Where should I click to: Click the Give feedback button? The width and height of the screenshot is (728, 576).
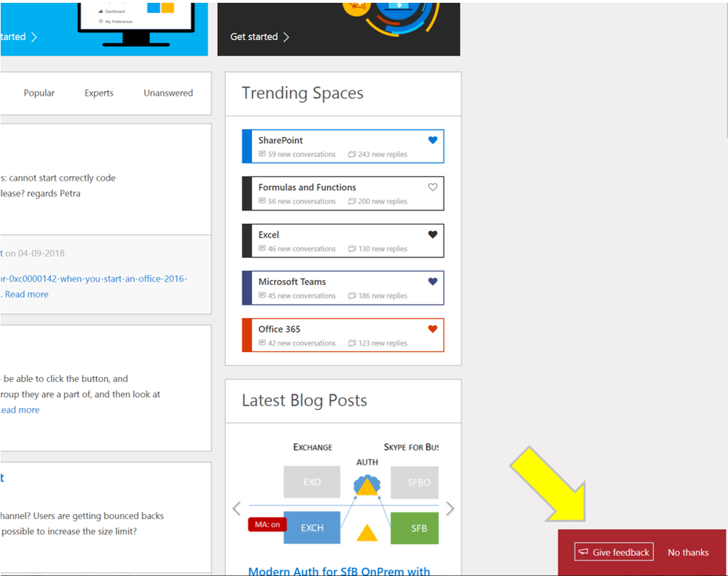click(x=614, y=552)
